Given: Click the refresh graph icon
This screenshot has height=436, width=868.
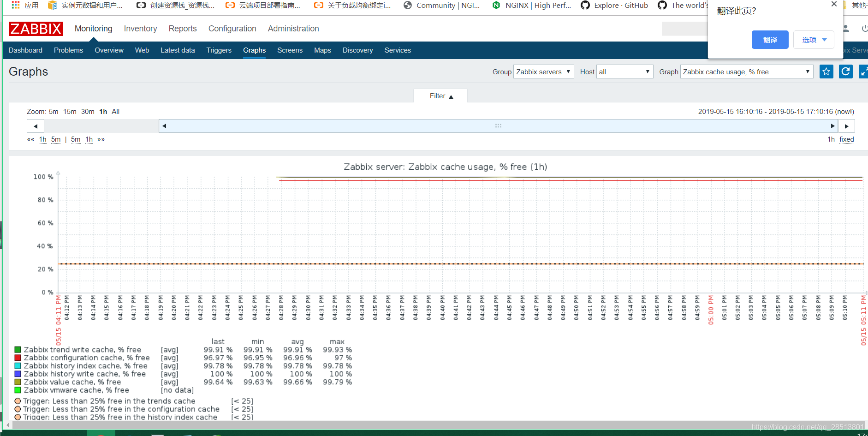Looking at the screenshot, I should point(845,72).
